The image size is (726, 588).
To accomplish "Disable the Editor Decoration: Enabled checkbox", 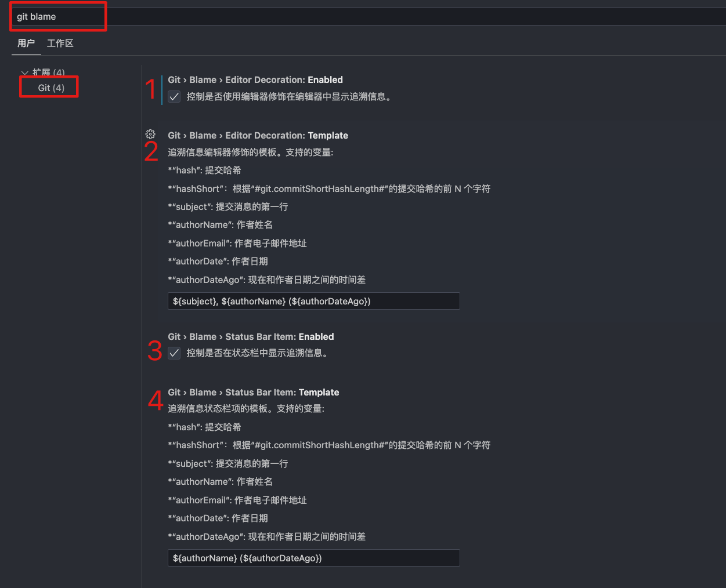I will point(174,97).
